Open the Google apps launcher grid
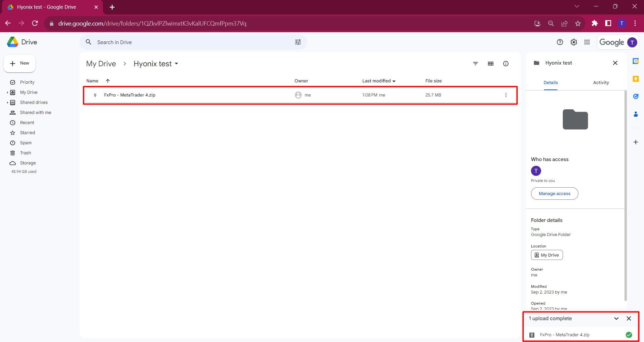Viewport: 644px width, 342px height. pyautogui.click(x=587, y=42)
